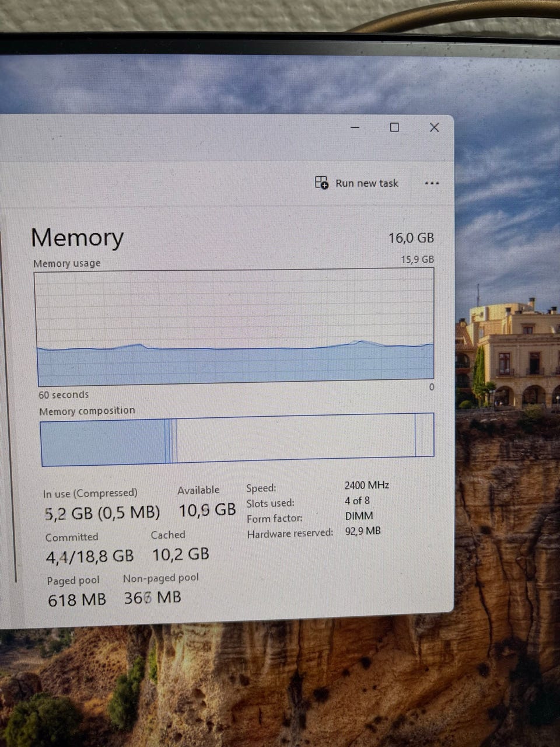Click the DIMM form factor value
Screen dimensions: 560x747
[x=359, y=516]
